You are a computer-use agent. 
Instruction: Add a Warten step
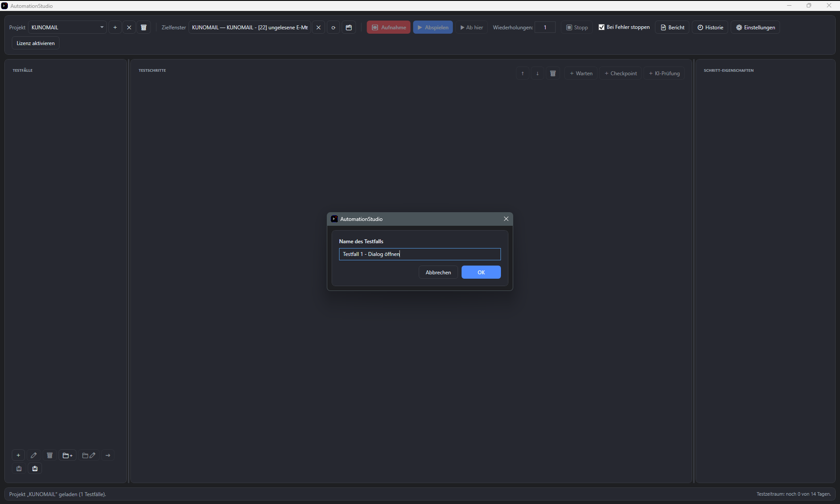click(581, 73)
